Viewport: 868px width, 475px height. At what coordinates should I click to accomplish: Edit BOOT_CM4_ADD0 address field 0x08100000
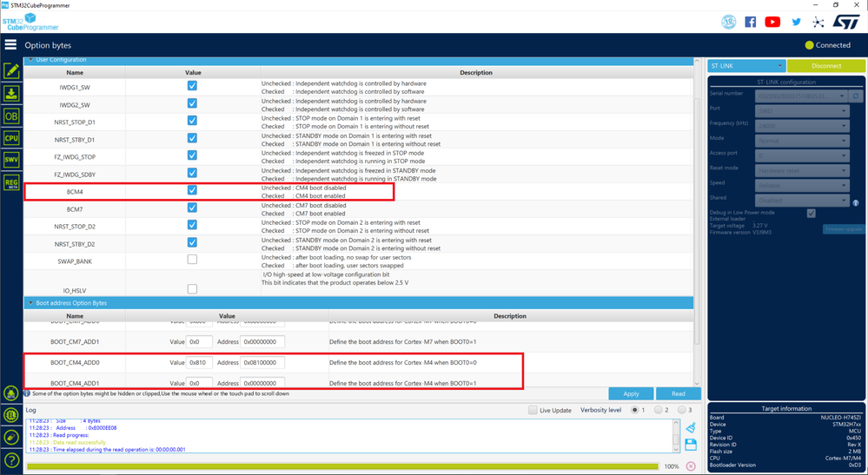tap(262, 363)
